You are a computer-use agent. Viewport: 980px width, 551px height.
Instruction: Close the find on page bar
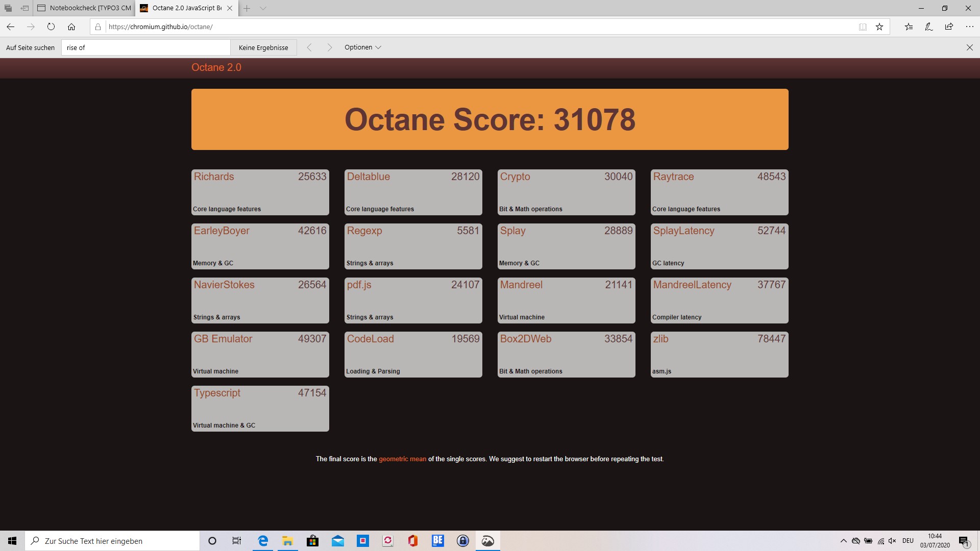(x=969, y=47)
